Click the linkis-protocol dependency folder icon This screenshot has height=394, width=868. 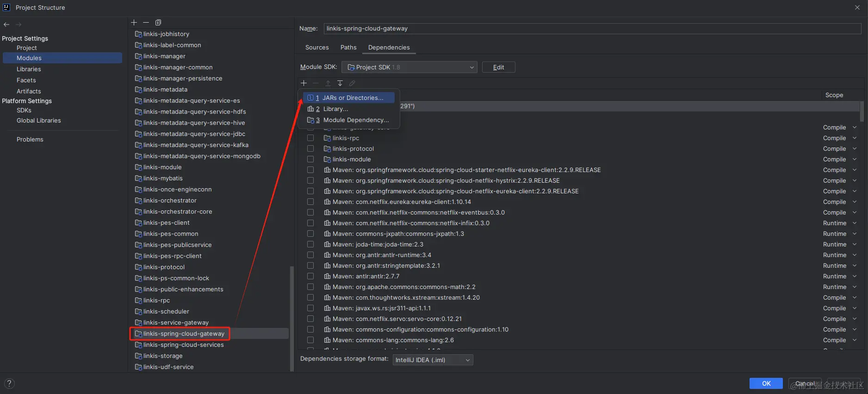(327, 149)
